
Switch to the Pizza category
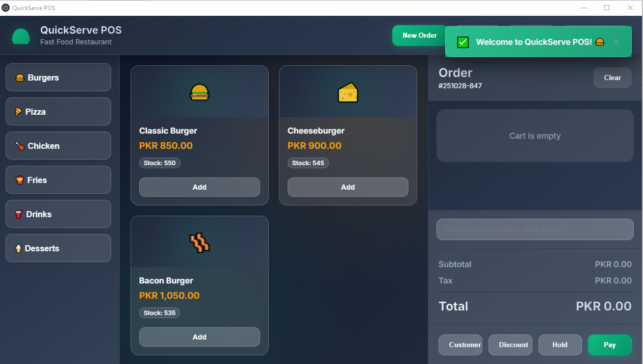[58, 112]
